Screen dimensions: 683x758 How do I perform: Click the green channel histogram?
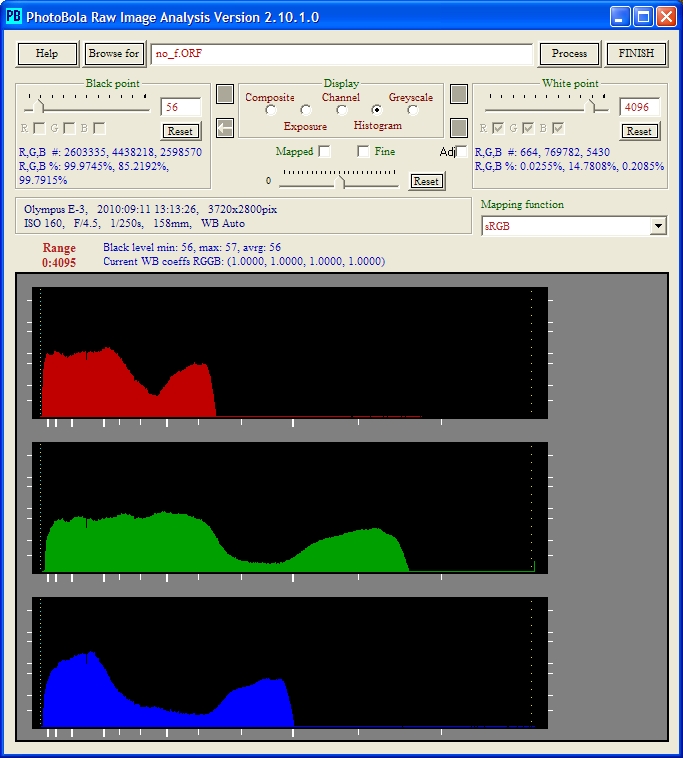pyautogui.click(x=290, y=508)
